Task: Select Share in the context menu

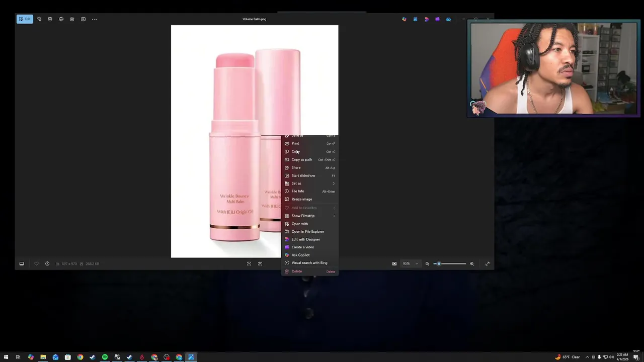Action: [x=310, y=167]
